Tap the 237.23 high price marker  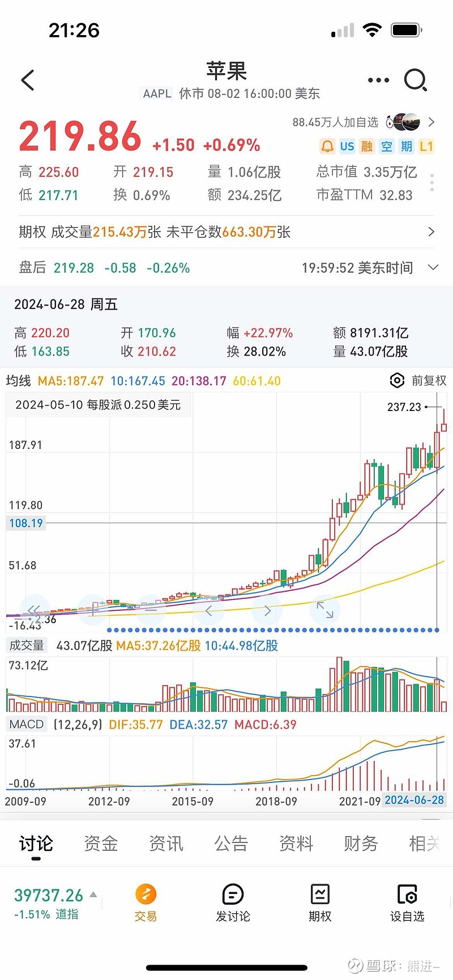404,407
